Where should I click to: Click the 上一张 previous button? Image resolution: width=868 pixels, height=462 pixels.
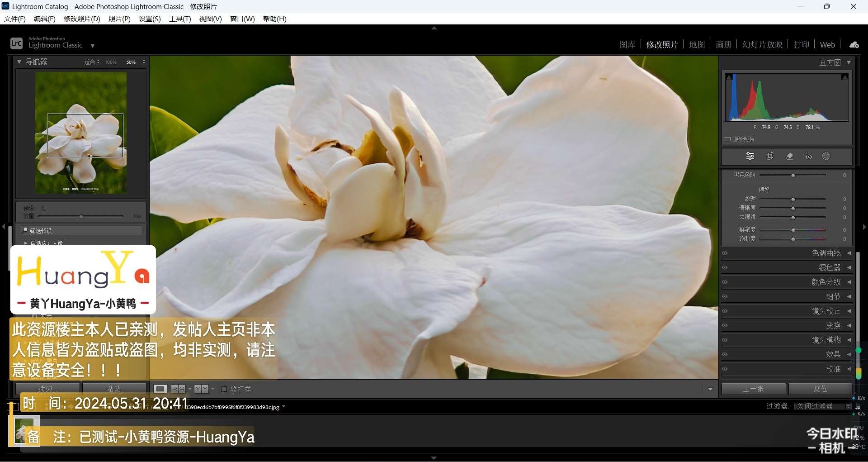click(753, 389)
